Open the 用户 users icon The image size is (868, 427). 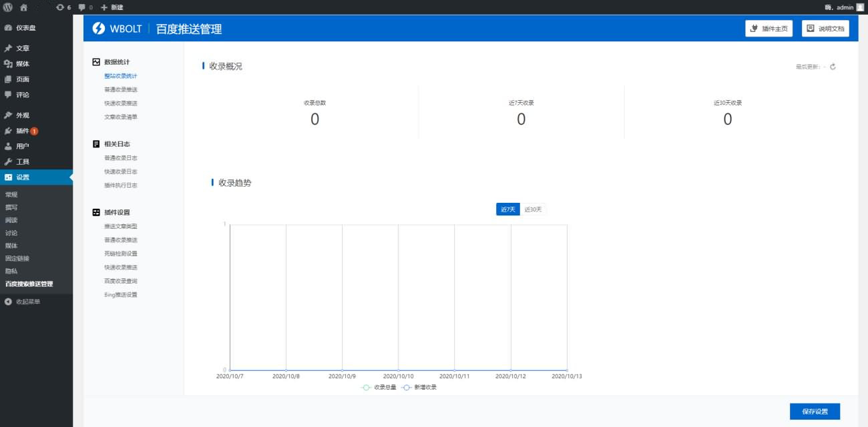pos(8,146)
